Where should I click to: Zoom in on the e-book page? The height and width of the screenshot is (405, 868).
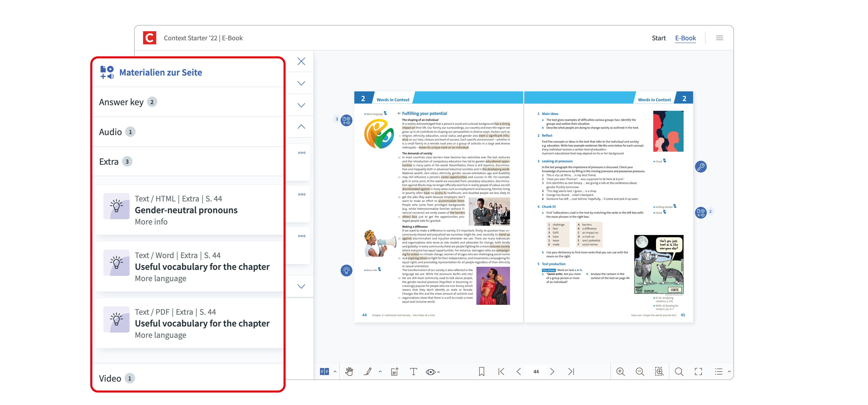[620, 371]
